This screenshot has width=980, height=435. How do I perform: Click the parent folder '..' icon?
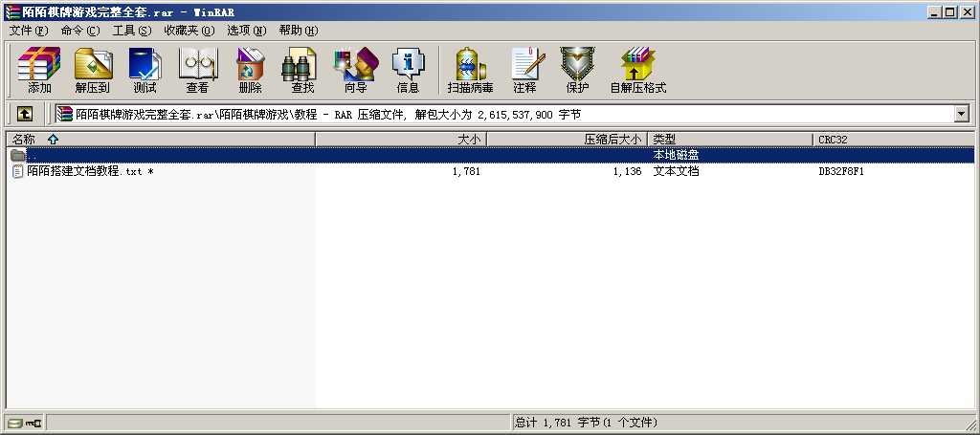[x=17, y=155]
